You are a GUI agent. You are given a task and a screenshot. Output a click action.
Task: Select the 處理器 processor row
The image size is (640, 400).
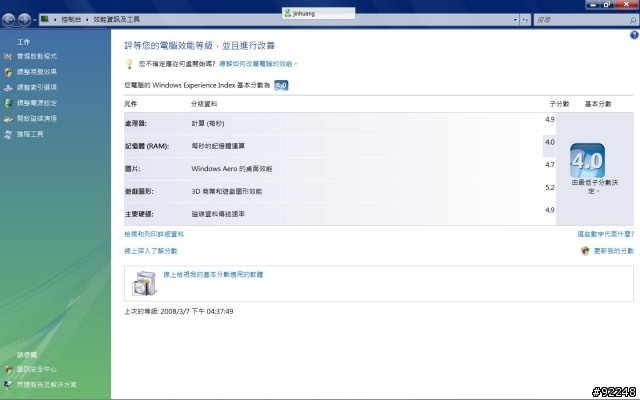click(x=340, y=123)
